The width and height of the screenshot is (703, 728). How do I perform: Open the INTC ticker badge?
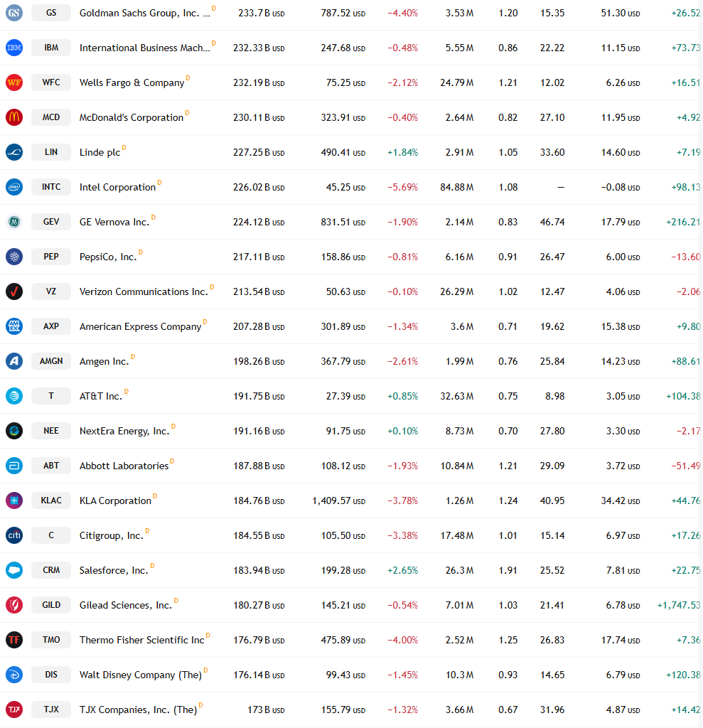[x=51, y=187]
